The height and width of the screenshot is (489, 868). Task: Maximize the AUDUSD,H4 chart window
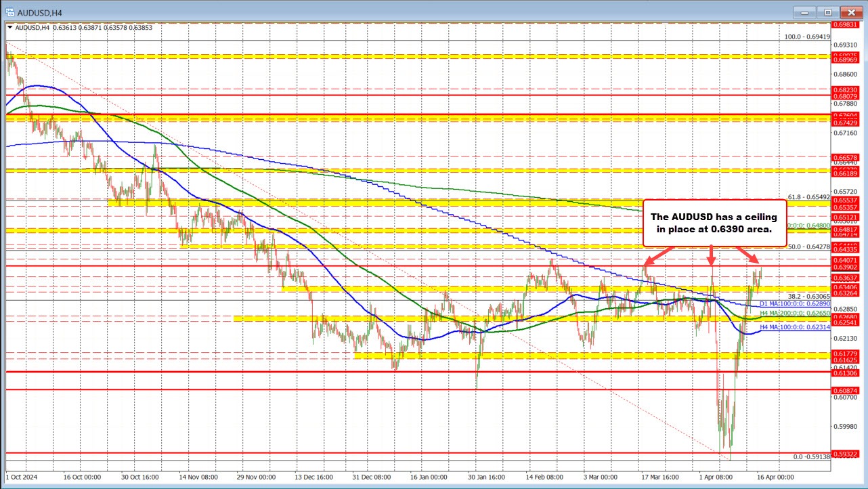click(828, 12)
